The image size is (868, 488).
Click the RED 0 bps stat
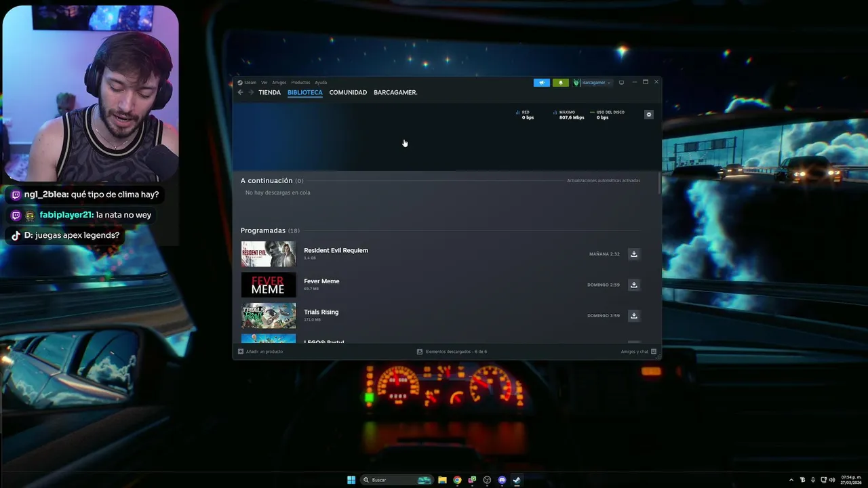(525, 115)
